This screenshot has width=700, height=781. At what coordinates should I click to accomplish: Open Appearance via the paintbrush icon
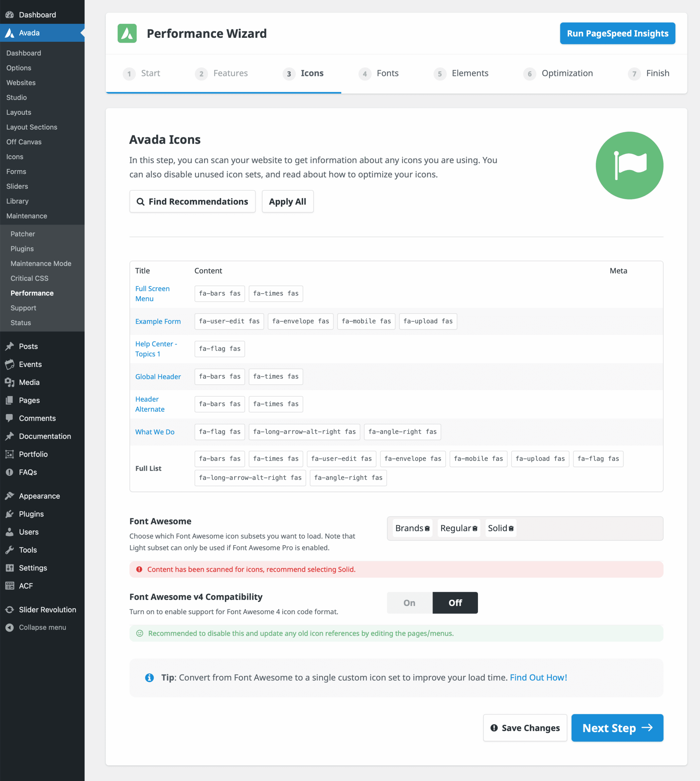pos(10,495)
